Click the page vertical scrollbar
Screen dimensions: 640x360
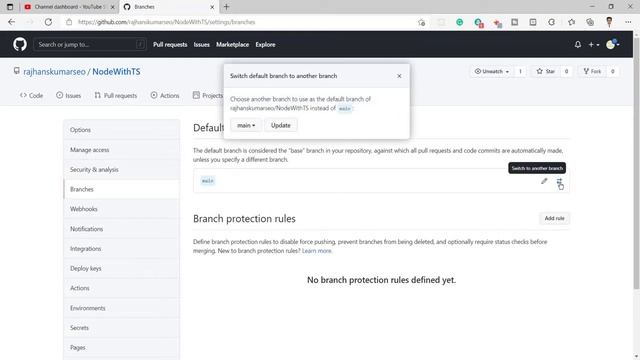point(636,163)
